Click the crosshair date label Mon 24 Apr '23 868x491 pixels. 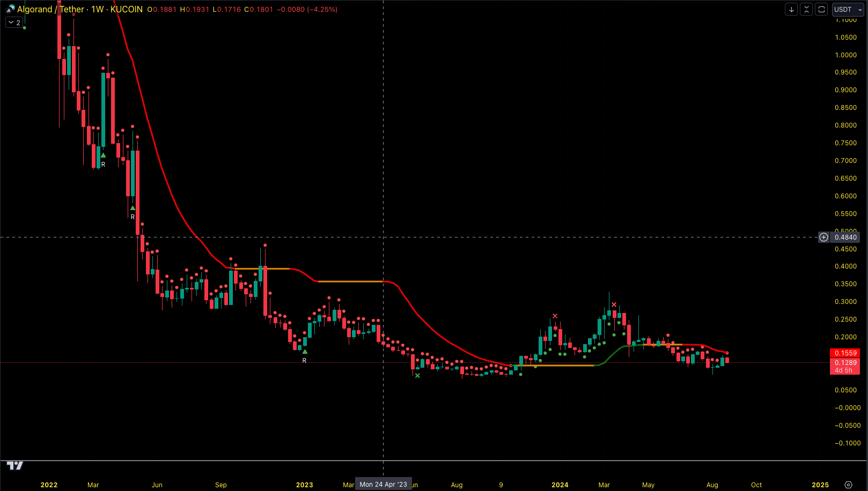(x=384, y=485)
